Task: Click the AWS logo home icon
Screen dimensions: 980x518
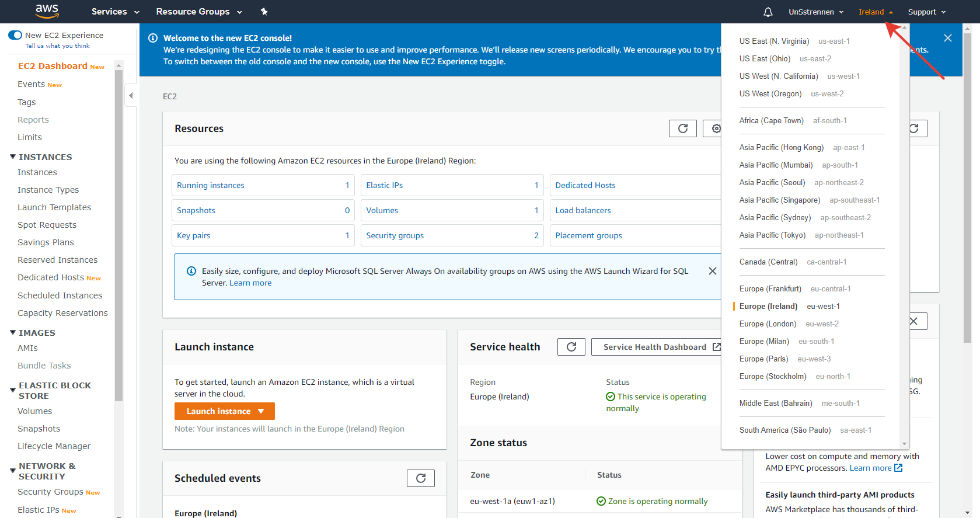Action: 47,11
